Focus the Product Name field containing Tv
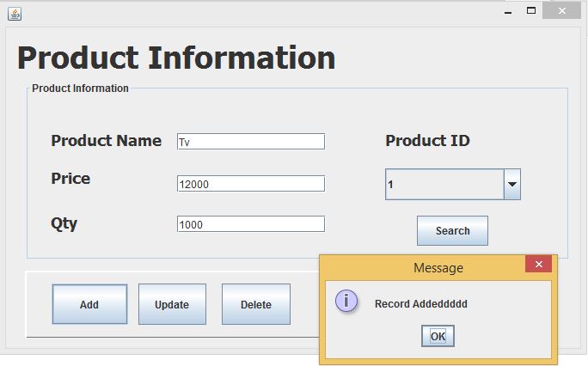The height and width of the screenshot is (366, 588). pyautogui.click(x=251, y=142)
